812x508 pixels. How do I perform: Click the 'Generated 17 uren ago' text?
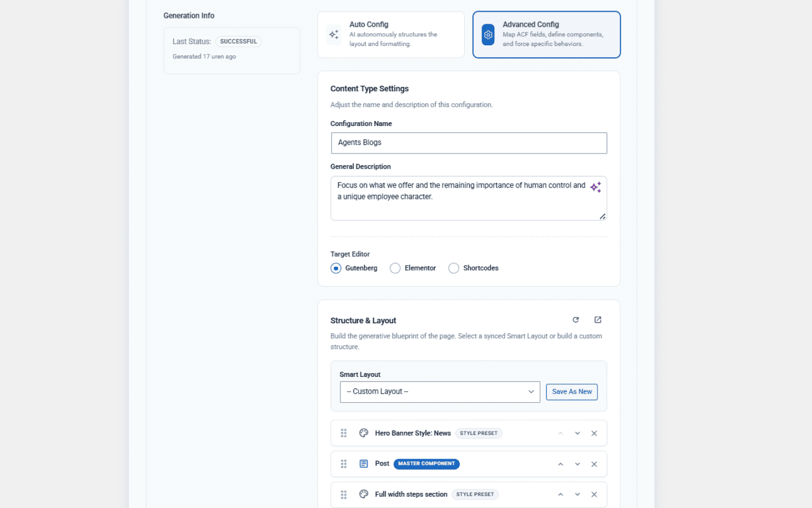pyautogui.click(x=204, y=57)
